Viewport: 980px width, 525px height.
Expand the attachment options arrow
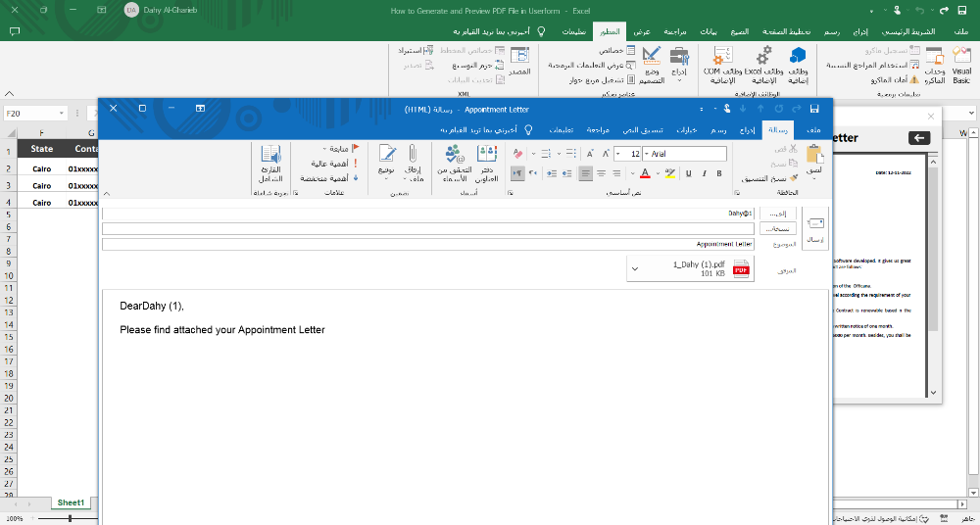(x=635, y=268)
